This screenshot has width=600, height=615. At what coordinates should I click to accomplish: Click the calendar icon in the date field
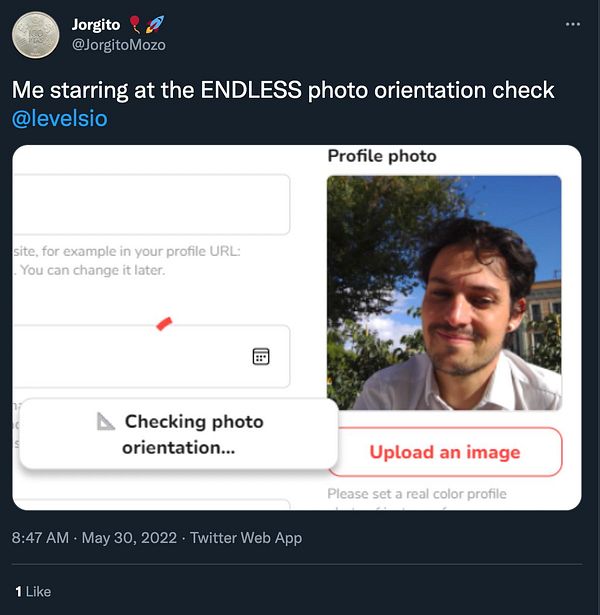(261, 357)
